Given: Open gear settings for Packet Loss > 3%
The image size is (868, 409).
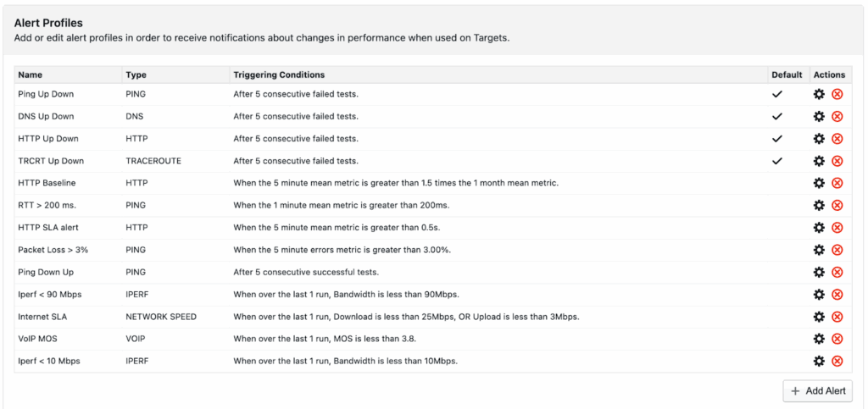Looking at the screenshot, I should tap(819, 250).
